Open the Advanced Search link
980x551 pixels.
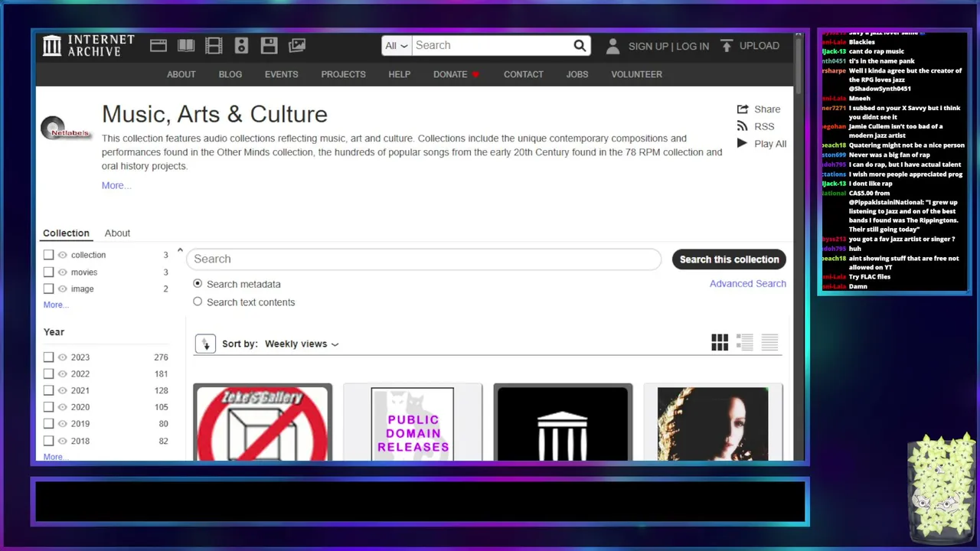click(748, 284)
